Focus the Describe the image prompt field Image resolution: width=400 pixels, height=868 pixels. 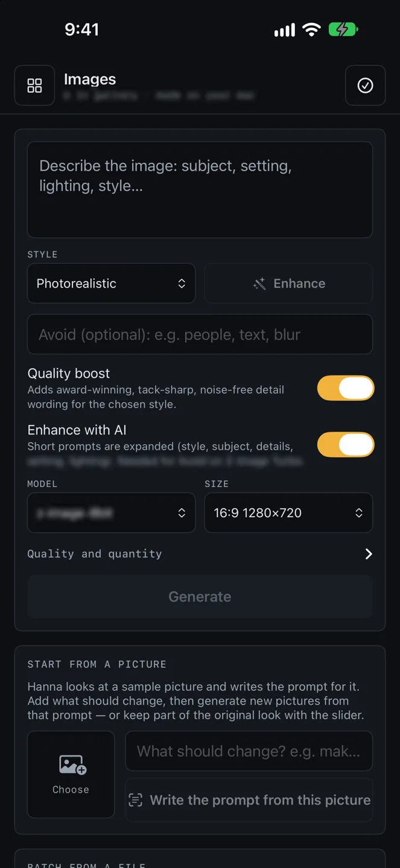pos(200,190)
